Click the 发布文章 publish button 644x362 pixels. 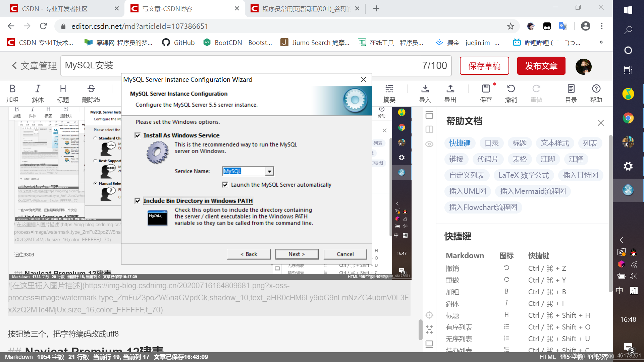coord(541,66)
